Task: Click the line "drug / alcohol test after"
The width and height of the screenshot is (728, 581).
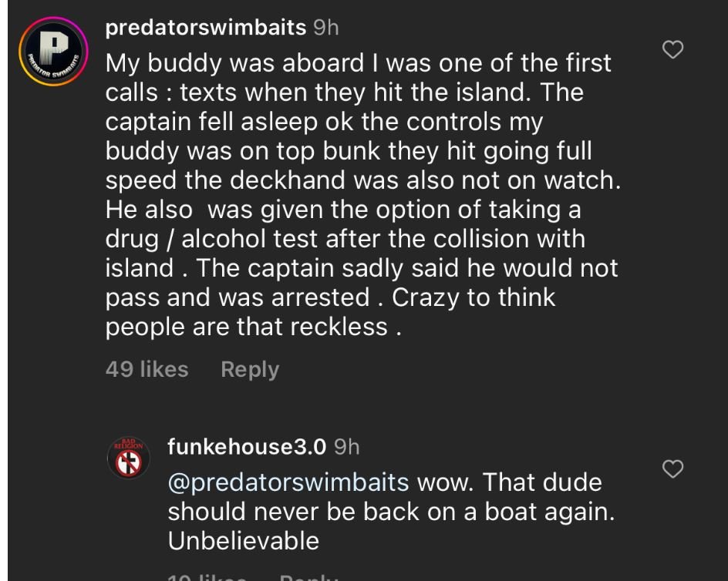Action: (x=345, y=239)
